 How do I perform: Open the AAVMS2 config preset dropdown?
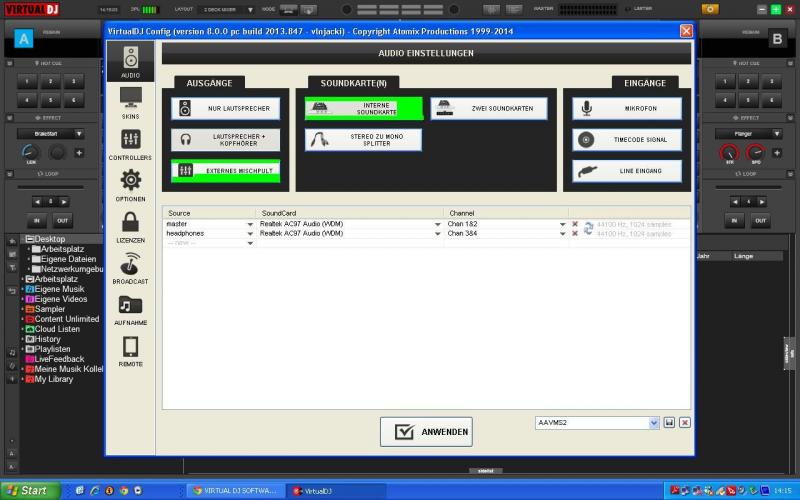(x=654, y=422)
